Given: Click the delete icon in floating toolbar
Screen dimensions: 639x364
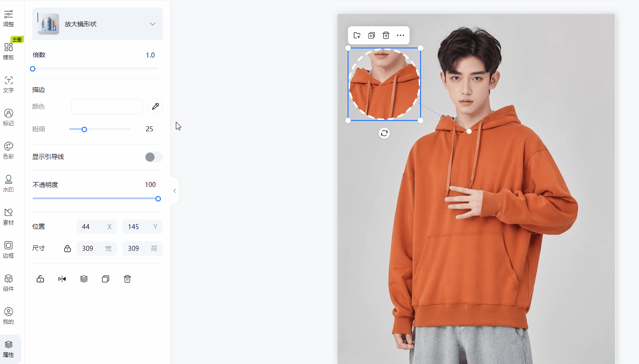Looking at the screenshot, I should coord(386,35).
